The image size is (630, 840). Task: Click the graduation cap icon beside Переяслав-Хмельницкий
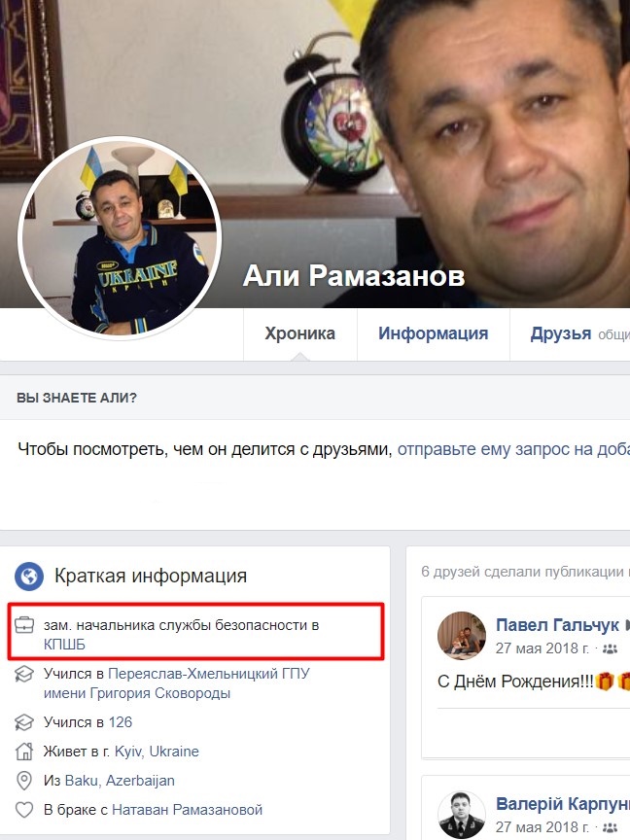(24, 674)
